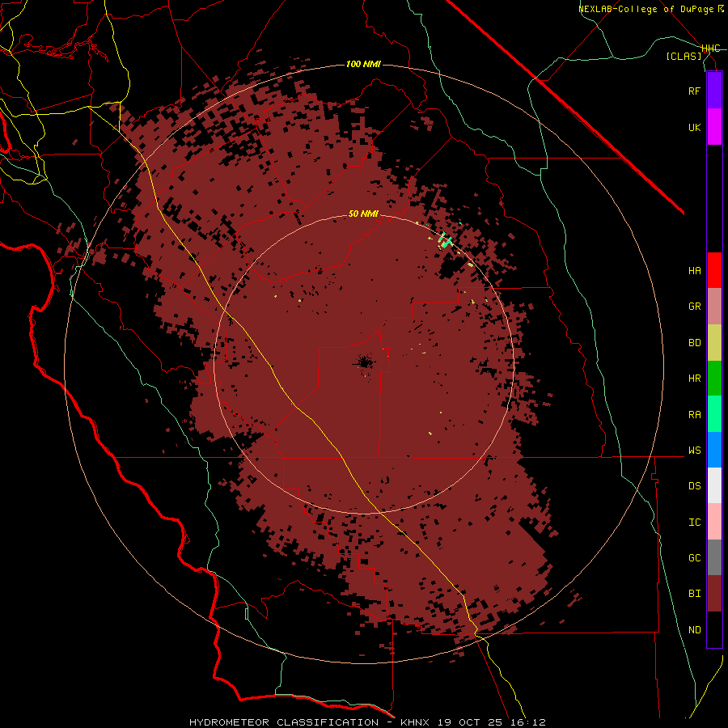Click the 'KHNX' station identifier
The width and height of the screenshot is (728, 728).
416,722
